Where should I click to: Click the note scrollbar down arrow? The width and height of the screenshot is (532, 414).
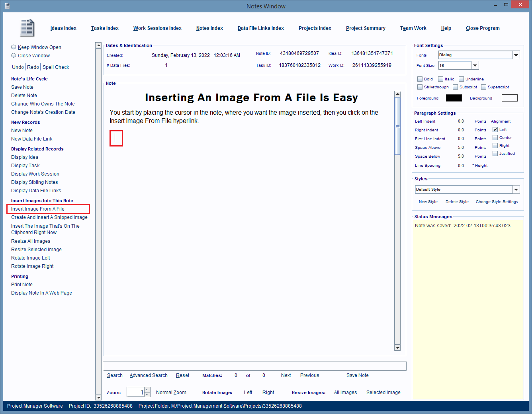(397, 348)
